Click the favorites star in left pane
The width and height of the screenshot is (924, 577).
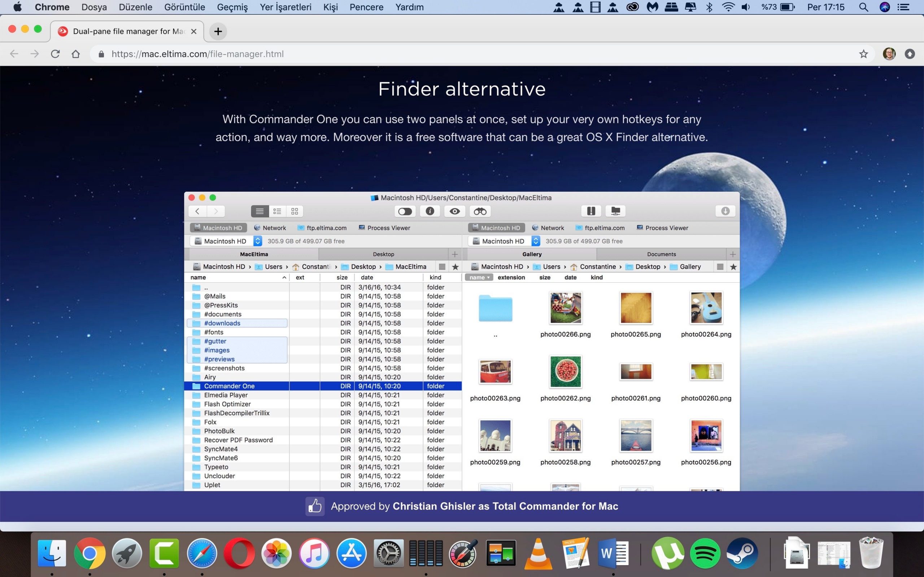[455, 267]
